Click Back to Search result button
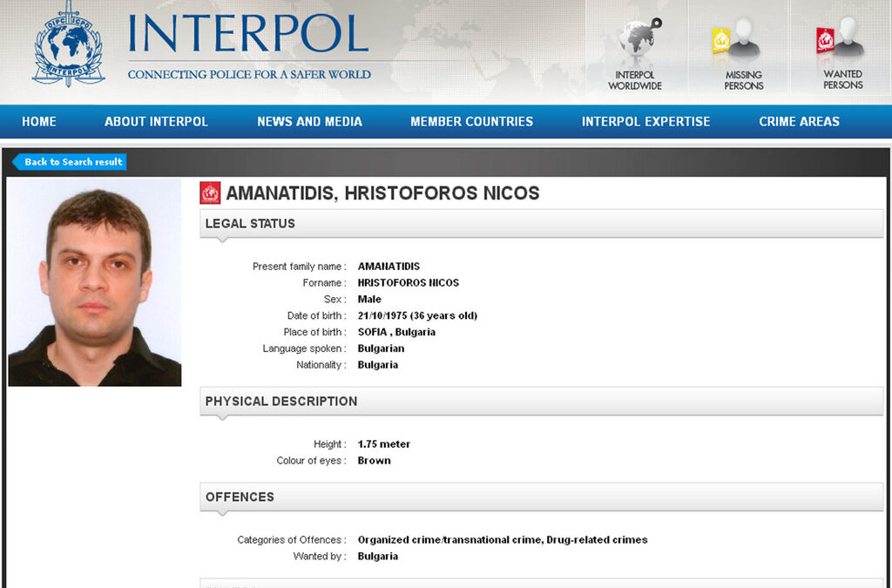The width and height of the screenshot is (892, 588). point(70,162)
